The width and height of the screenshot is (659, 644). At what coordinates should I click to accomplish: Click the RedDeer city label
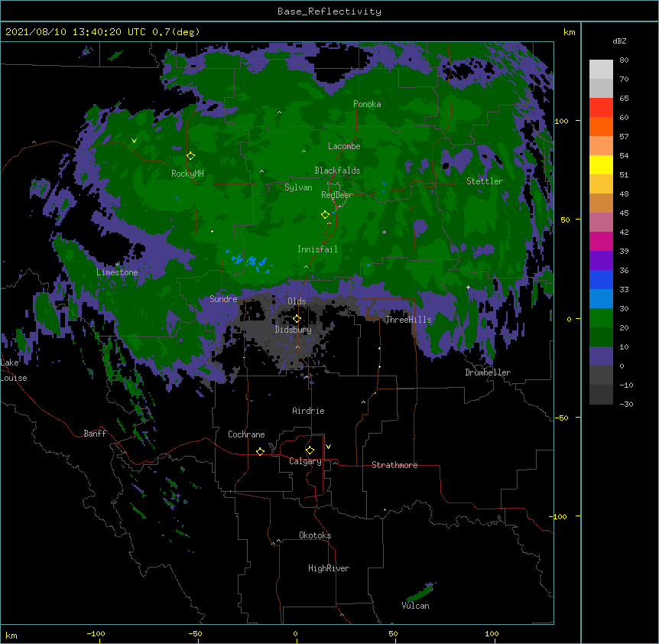337,195
